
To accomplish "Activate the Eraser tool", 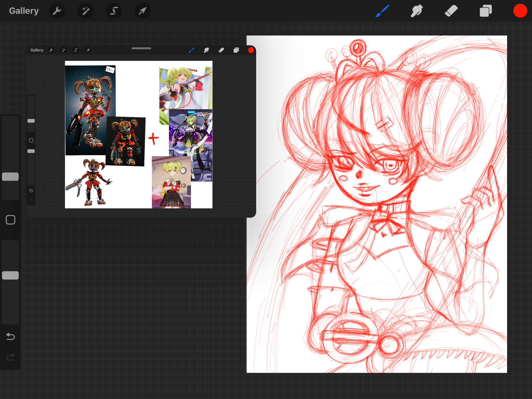I will tap(451, 11).
